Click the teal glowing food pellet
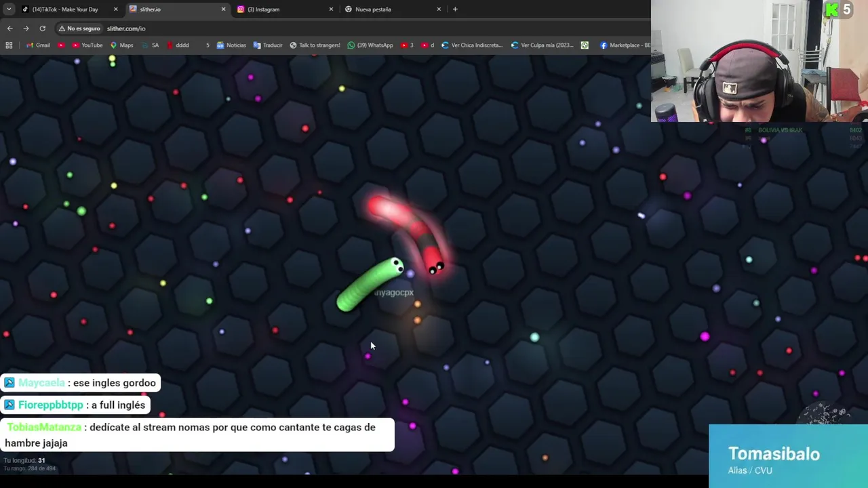868x488 pixels. tap(534, 338)
